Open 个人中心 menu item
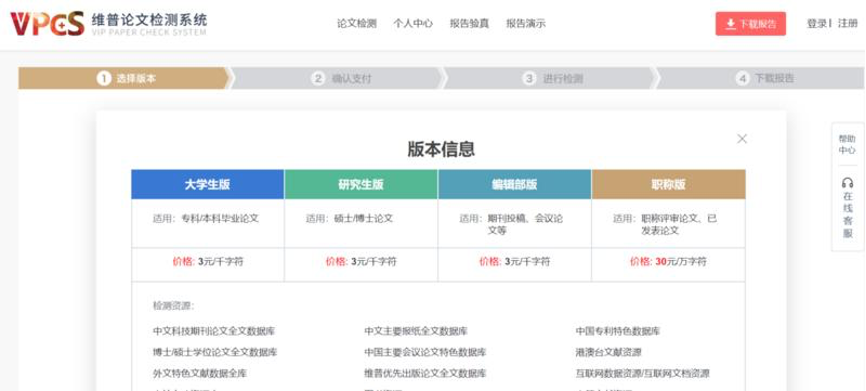The image size is (866, 391). tap(413, 24)
